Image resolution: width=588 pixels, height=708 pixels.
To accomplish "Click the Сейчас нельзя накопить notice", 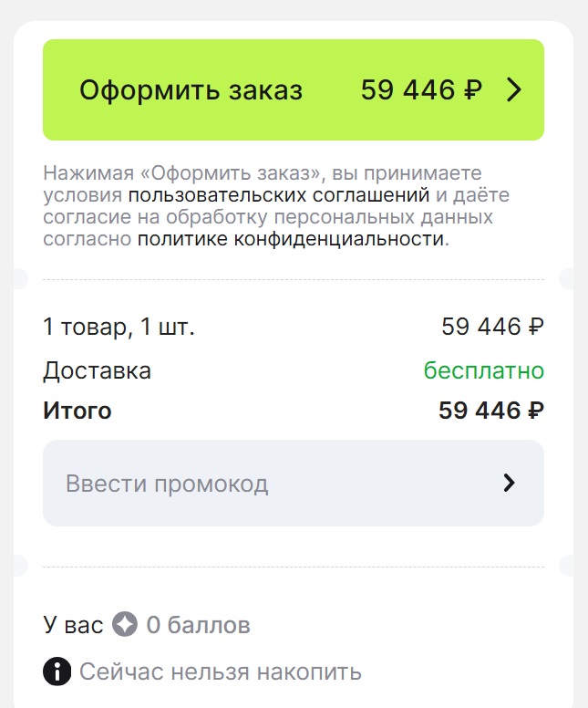I will 221,672.
